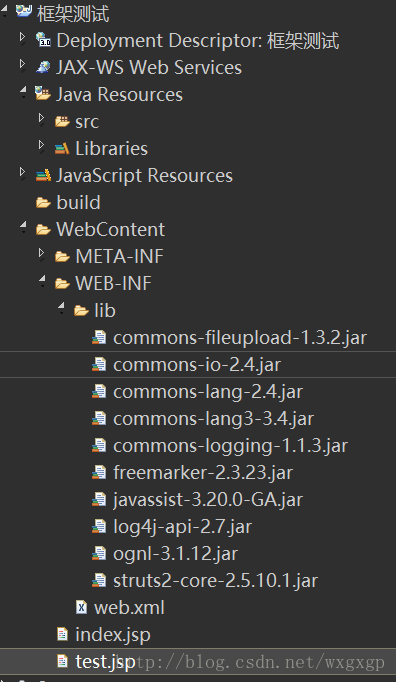This screenshot has width=396, height=682.
Task: Select the Libraries label
Action: click(x=111, y=148)
